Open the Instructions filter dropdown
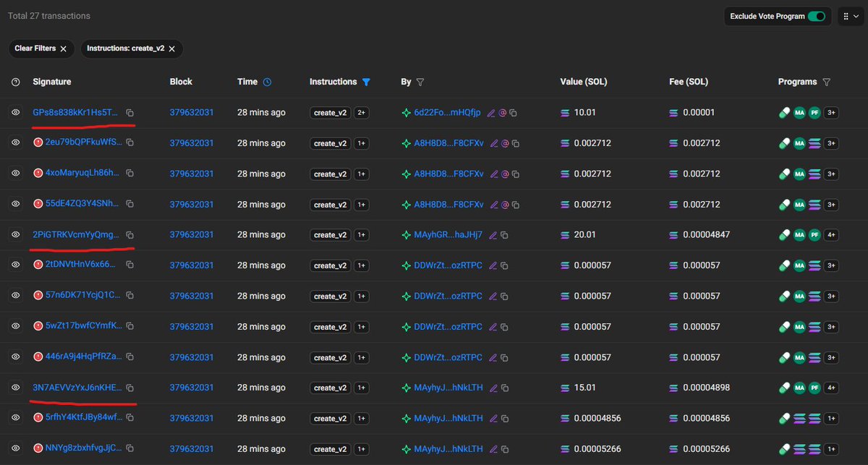The height and width of the screenshot is (465, 868). tap(366, 82)
